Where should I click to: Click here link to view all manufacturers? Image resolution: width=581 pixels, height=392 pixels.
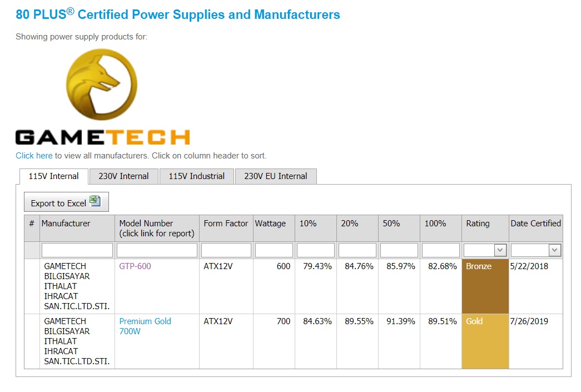pyautogui.click(x=34, y=156)
